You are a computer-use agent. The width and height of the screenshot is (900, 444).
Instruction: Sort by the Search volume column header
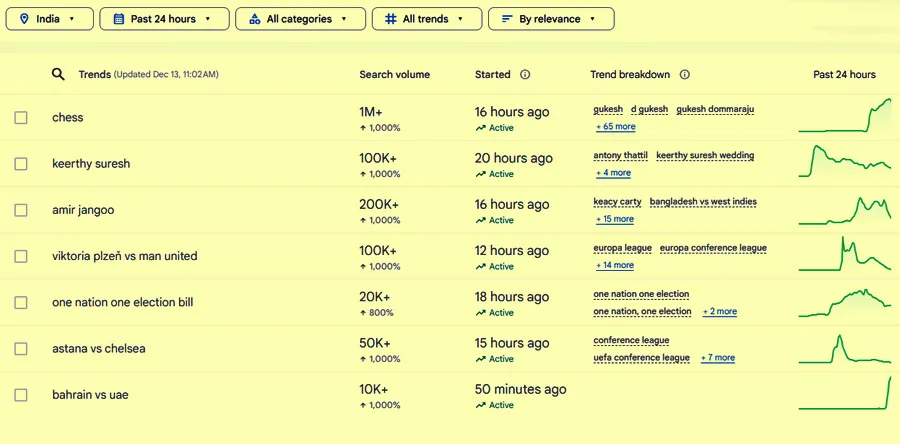(394, 74)
